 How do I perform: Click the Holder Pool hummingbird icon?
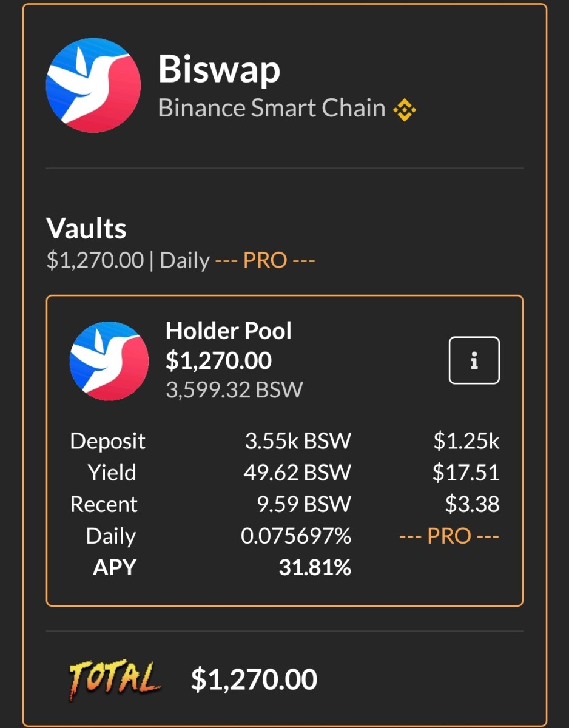pyautogui.click(x=109, y=361)
